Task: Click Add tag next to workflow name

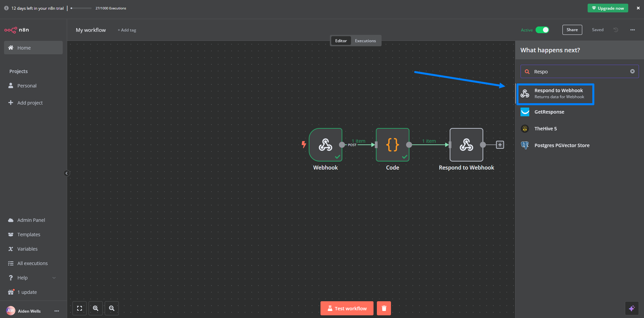Action: tap(127, 30)
